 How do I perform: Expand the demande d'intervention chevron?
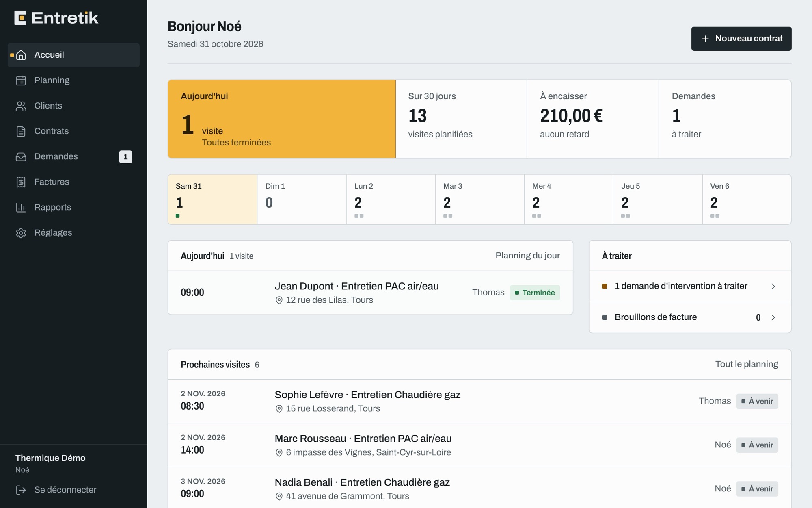773,287
